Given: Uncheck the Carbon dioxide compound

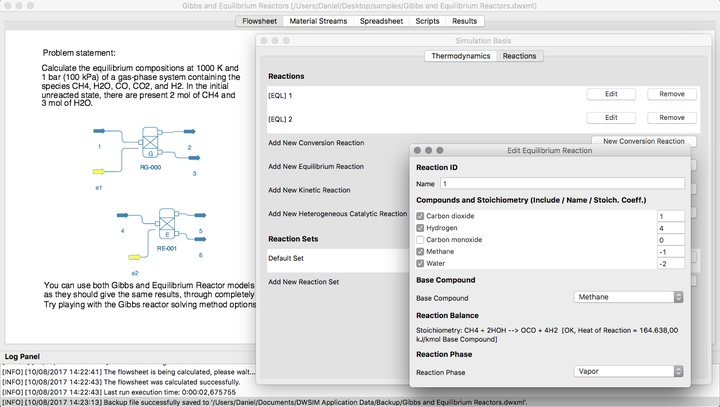Looking at the screenshot, I should click(x=420, y=216).
